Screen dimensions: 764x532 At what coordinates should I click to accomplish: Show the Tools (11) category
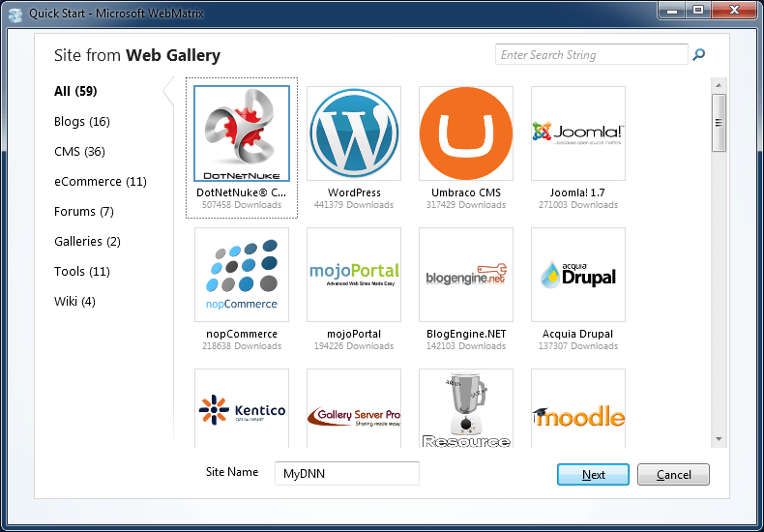(x=82, y=272)
